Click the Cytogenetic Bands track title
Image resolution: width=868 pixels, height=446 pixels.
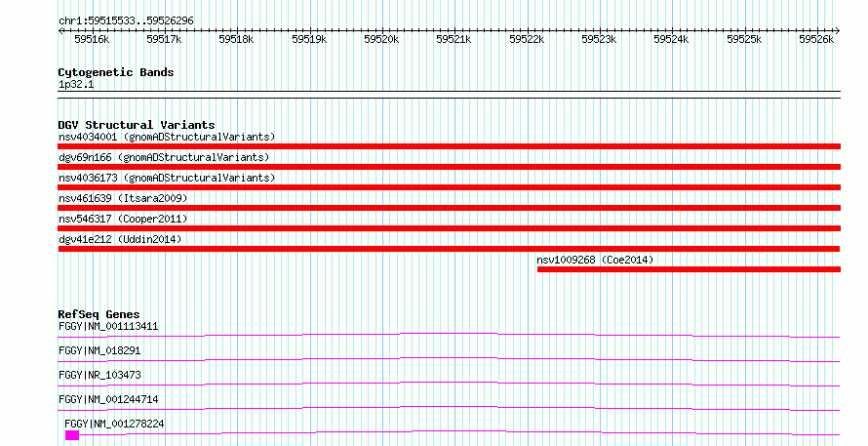coord(116,72)
